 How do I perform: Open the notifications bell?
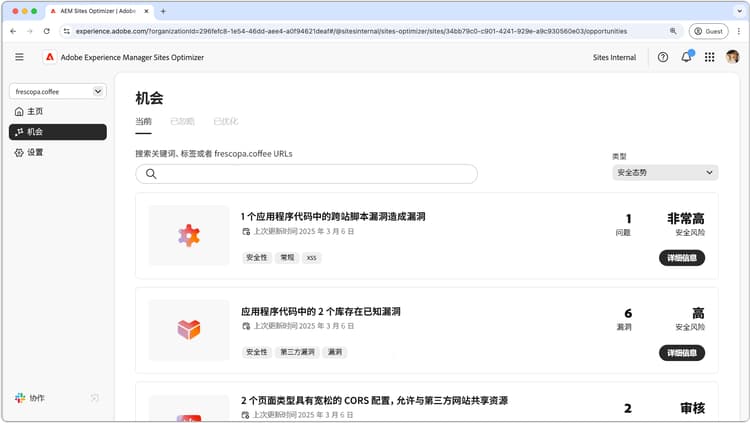pyautogui.click(x=686, y=57)
